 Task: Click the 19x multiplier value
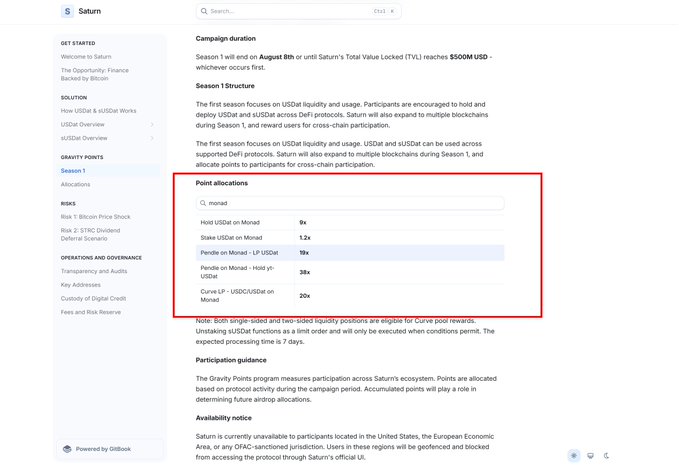[304, 253]
